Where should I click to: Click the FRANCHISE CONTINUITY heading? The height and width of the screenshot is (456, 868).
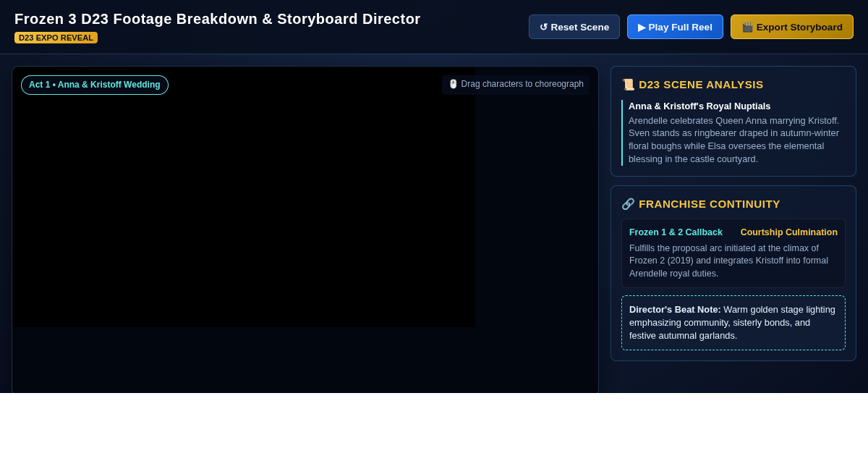710,204
